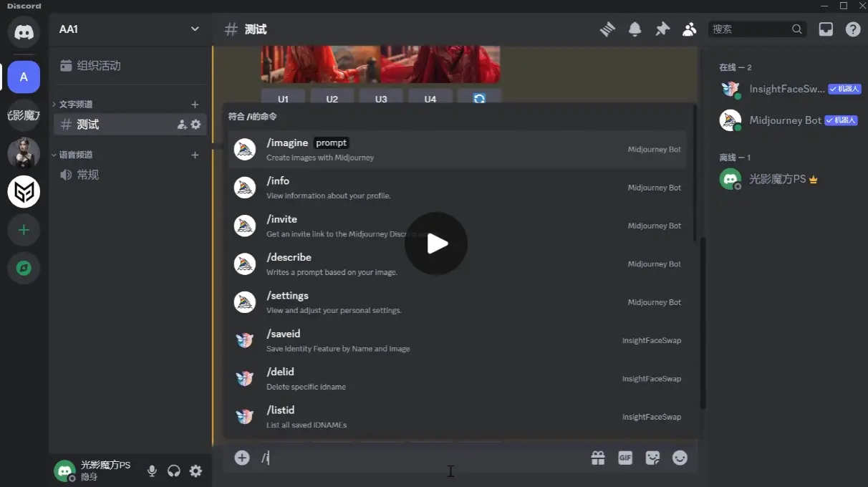The width and height of the screenshot is (868, 487).
Task: Select the AA1 server icon labeled A
Action: (24, 77)
